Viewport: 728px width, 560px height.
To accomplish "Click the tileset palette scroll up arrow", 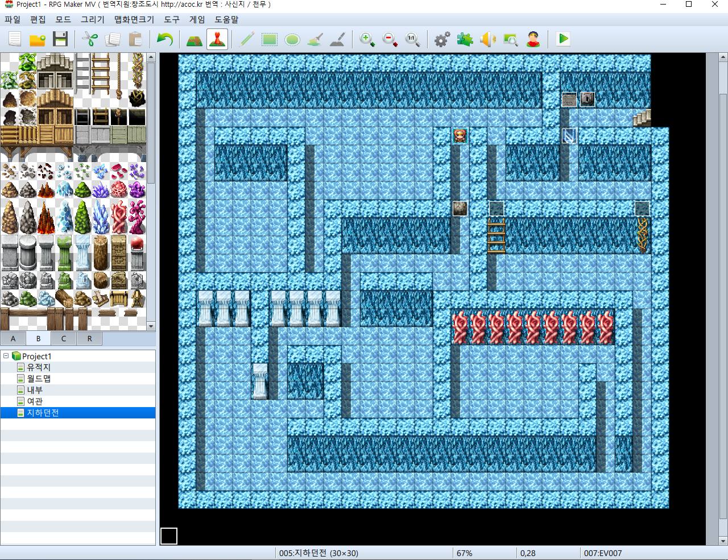I will [x=151, y=57].
